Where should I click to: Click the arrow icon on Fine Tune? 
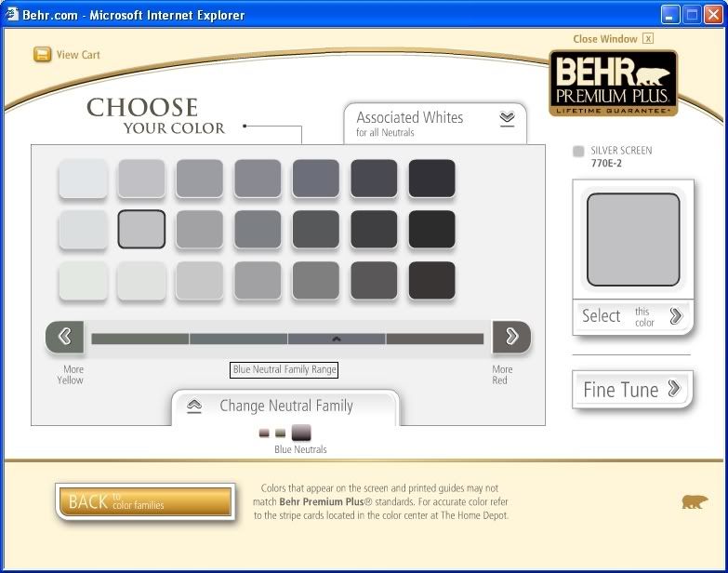coord(674,389)
